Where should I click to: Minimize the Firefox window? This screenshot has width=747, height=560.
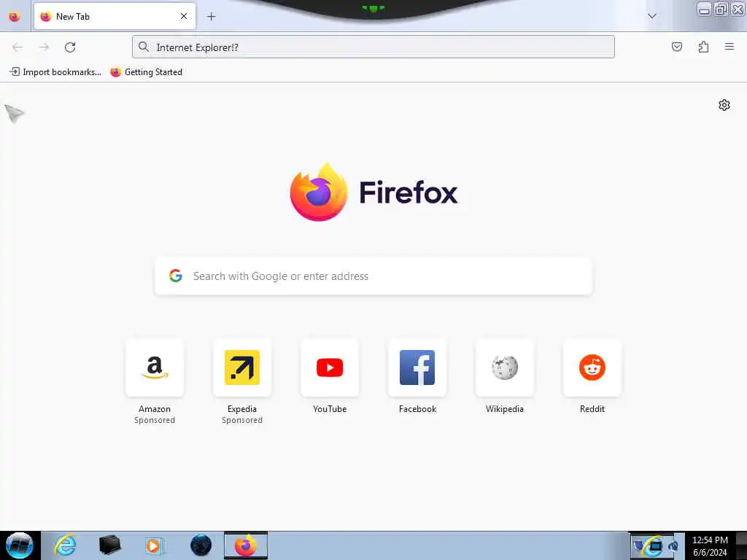[x=704, y=9]
